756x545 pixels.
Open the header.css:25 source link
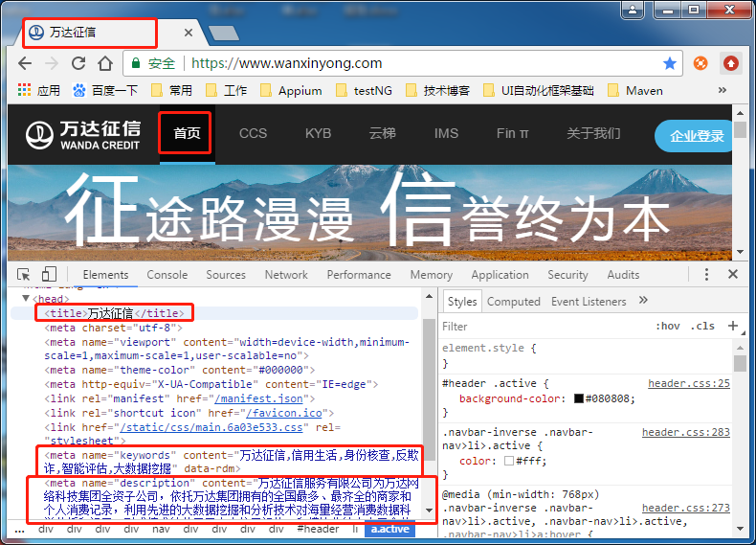(x=688, y=383)
